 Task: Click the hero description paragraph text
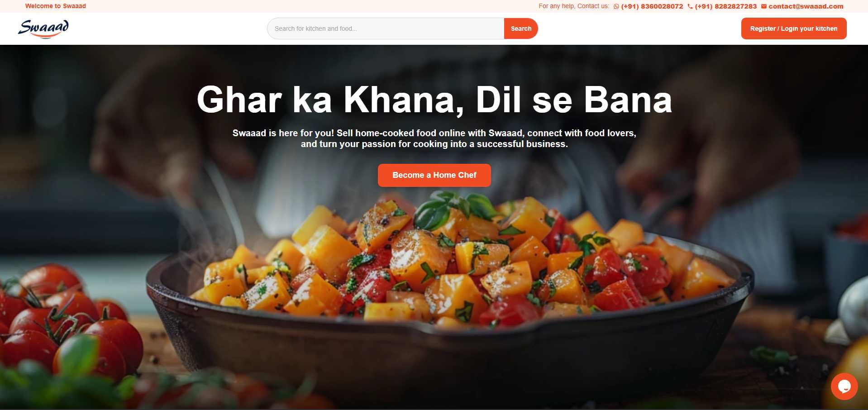tap(434, 138)
